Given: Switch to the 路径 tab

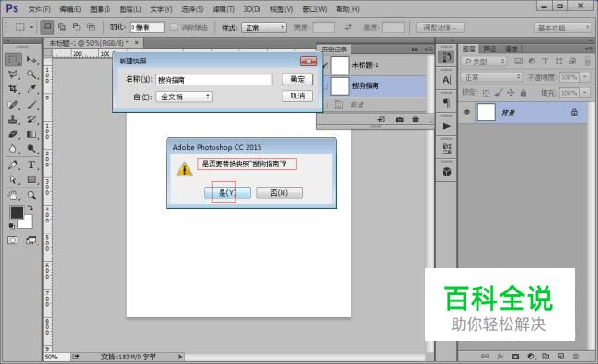Looking at the screenshot, I should coord(489,49).
